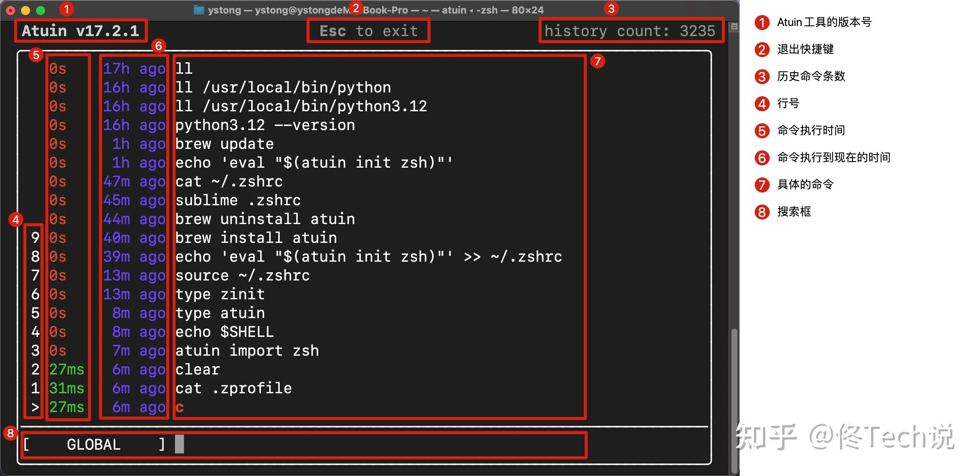This screenshot has width=980, height=476.
Task: Click the red annotation marker 3
Action: click(611, 8)
